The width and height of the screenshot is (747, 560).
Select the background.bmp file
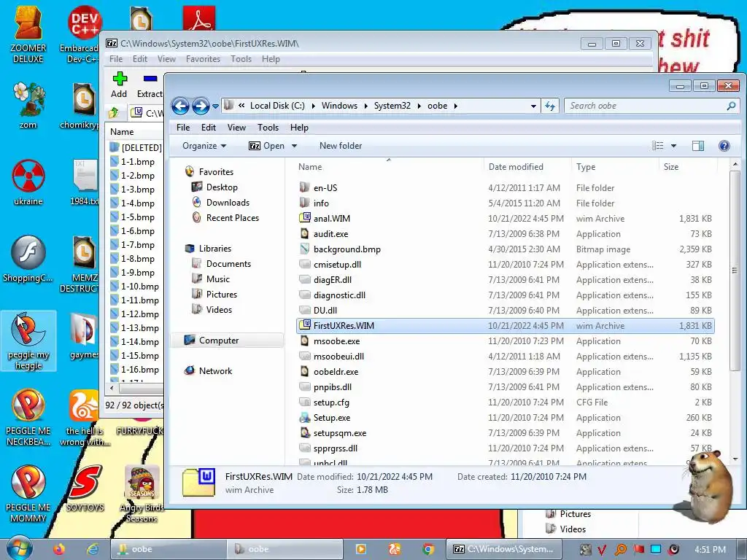pos(505,249)
